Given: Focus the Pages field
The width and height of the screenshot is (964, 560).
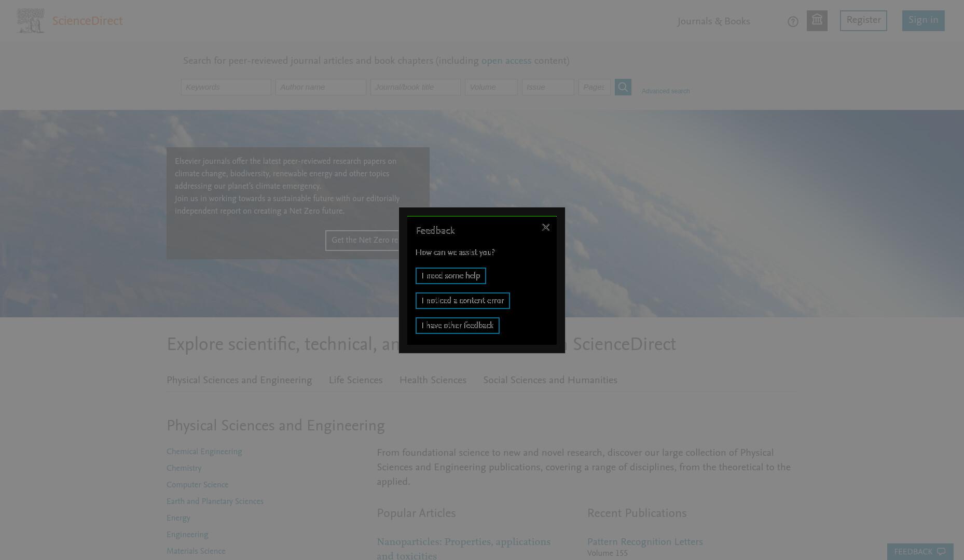Looking at the screenshot, I should point(594,87).
